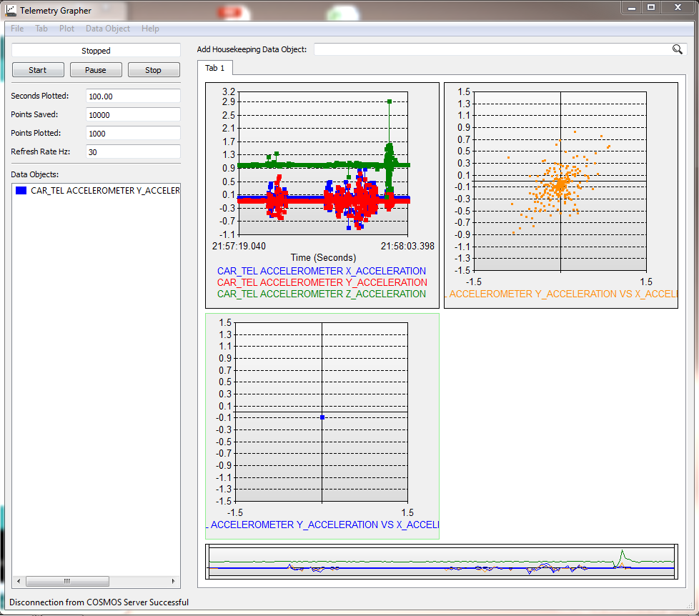Click the Add Housekeeping Data Object search box
This screenshot has width=699, height=616.
(500, 49)
